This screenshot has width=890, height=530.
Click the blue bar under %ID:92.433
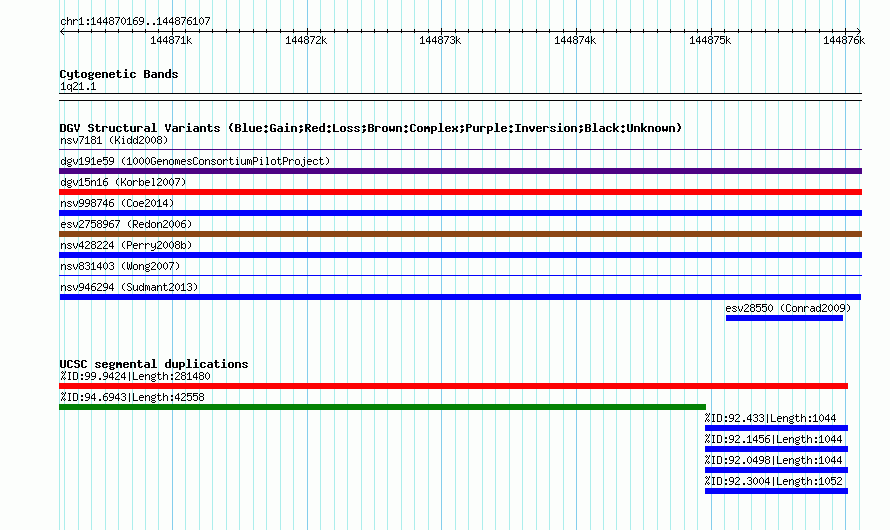776,428
